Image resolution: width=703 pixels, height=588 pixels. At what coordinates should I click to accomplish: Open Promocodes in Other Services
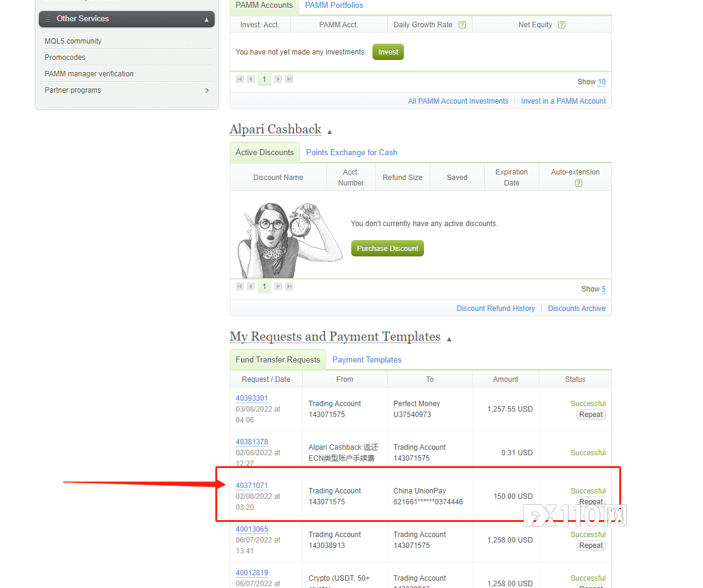[65, 58]
